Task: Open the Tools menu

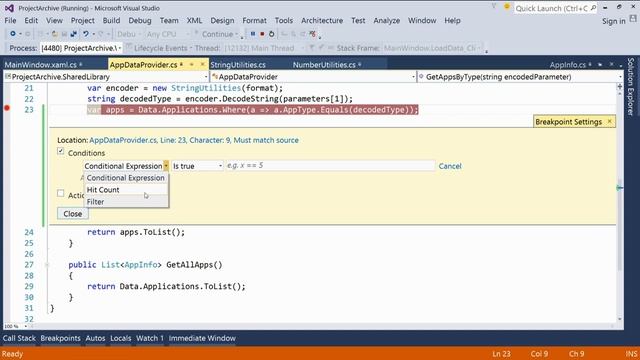Action: click(x=284, y=20)
